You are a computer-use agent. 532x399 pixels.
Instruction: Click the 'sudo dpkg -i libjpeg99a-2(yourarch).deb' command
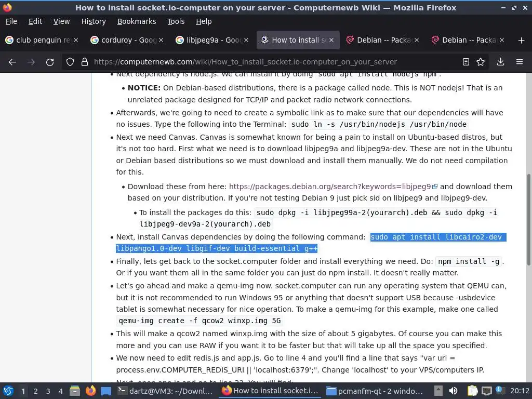pyautogui.click(x=342, y=212)
